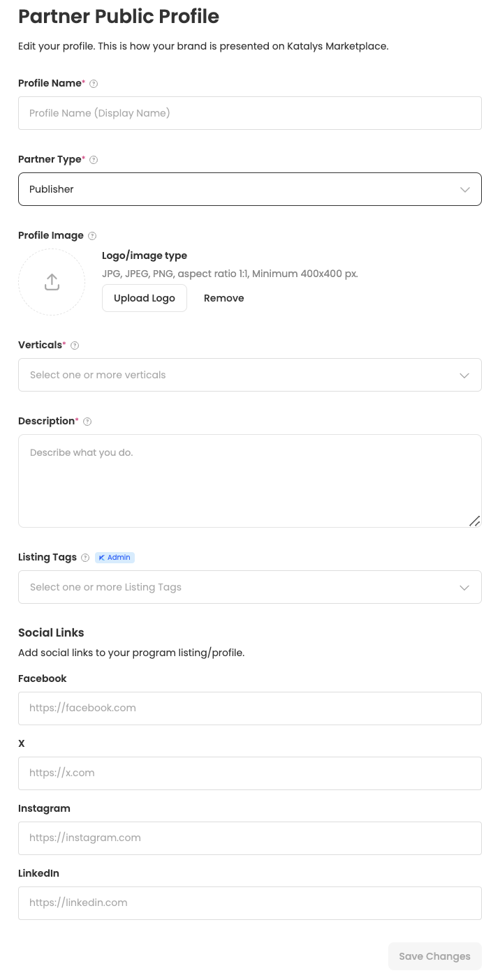Click help icon next to Profile Name
This screenshot has height=980, width=500.
(94, 84)
